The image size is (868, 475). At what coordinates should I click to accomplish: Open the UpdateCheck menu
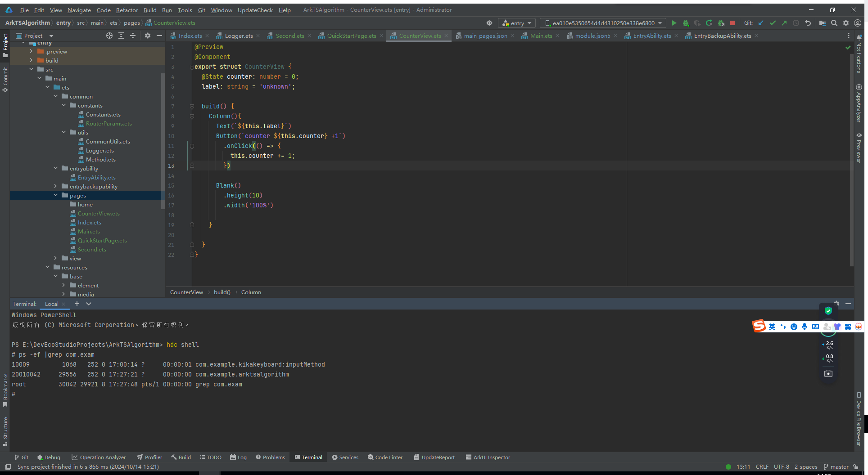point(255,10)
